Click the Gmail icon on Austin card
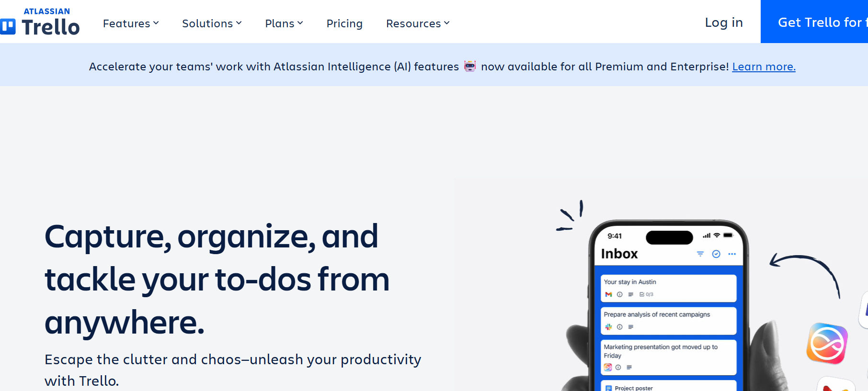Screen dimensions: 868x391 click(x=608, y=294)
